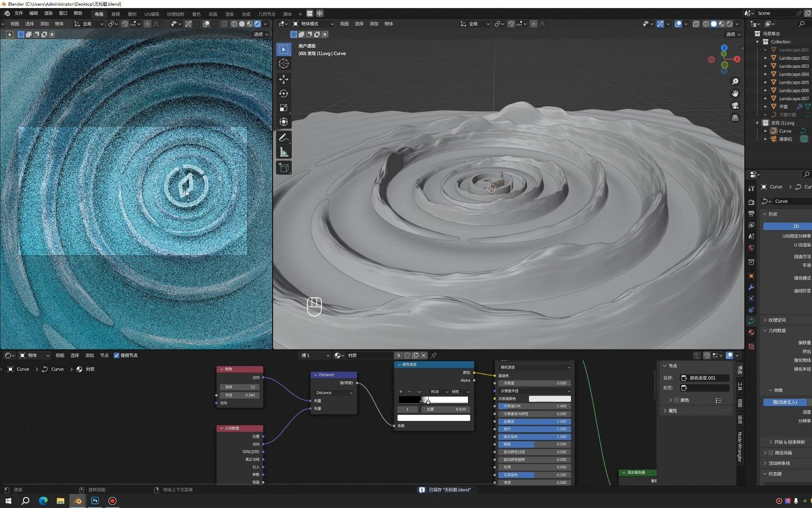Viewport: 812px width, 508px height.
Task: Collapse the Bevel node header
Action: (222, 369)
